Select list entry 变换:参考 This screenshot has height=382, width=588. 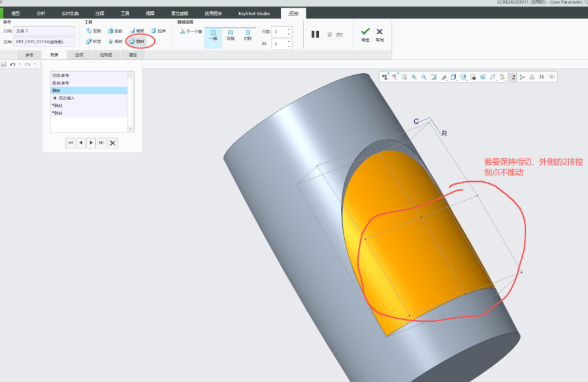(x=90, y=75)
